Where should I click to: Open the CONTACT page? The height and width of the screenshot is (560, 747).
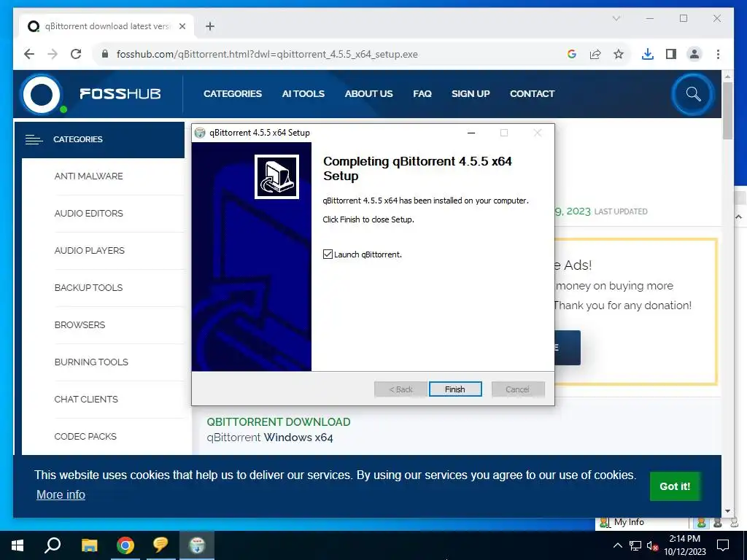click(532, 94)
